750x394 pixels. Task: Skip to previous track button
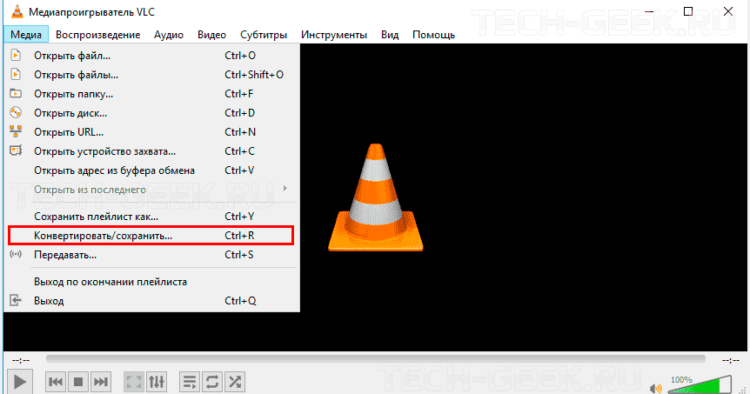coord(55,382)
